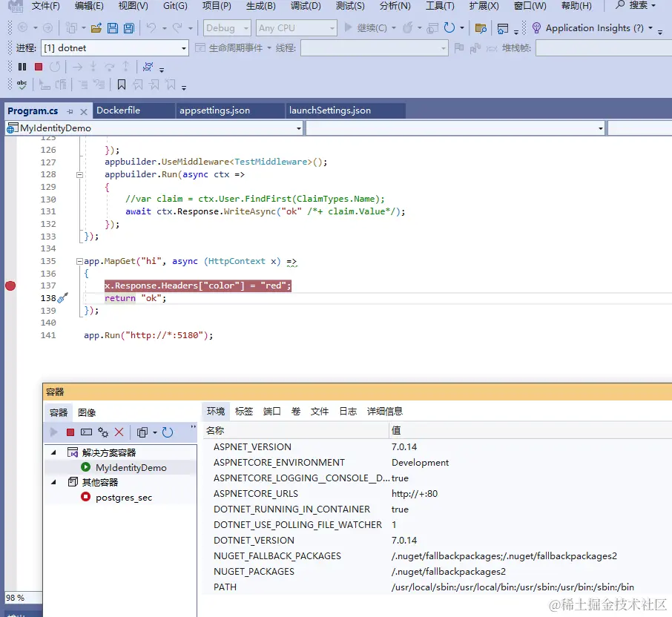Click the Save All icon

(128, 28)
